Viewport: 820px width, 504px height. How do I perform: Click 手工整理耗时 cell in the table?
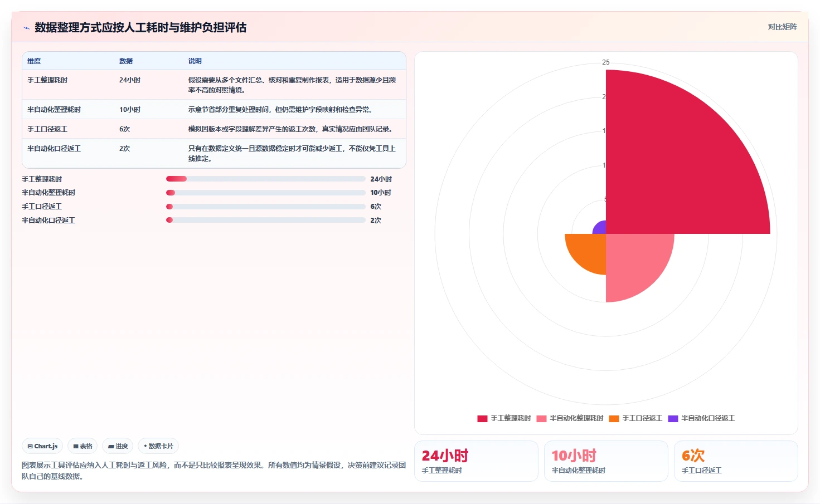click(47, 80)
